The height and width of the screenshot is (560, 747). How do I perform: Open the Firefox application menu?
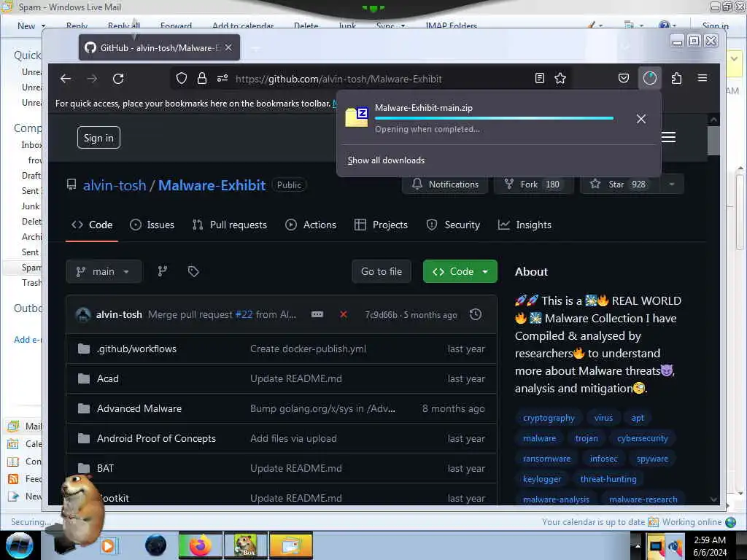(x=703, y=78)
